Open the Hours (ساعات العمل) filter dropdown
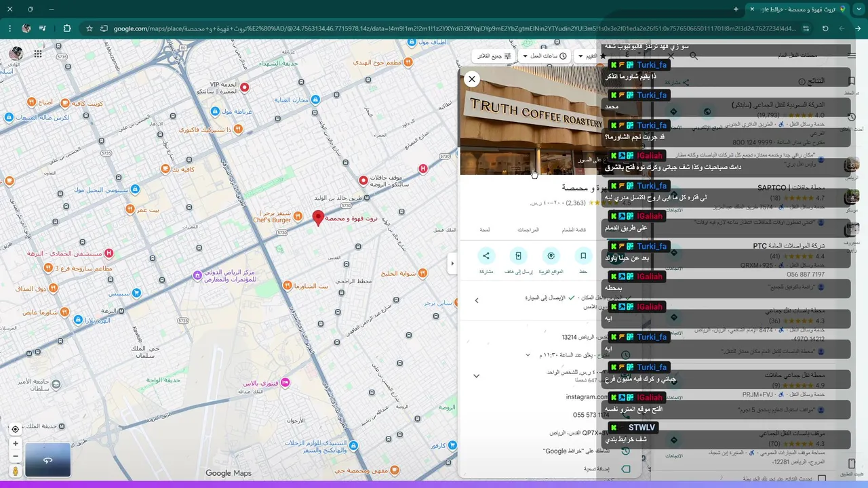868x488 pixels. click(x=544, y=56)
